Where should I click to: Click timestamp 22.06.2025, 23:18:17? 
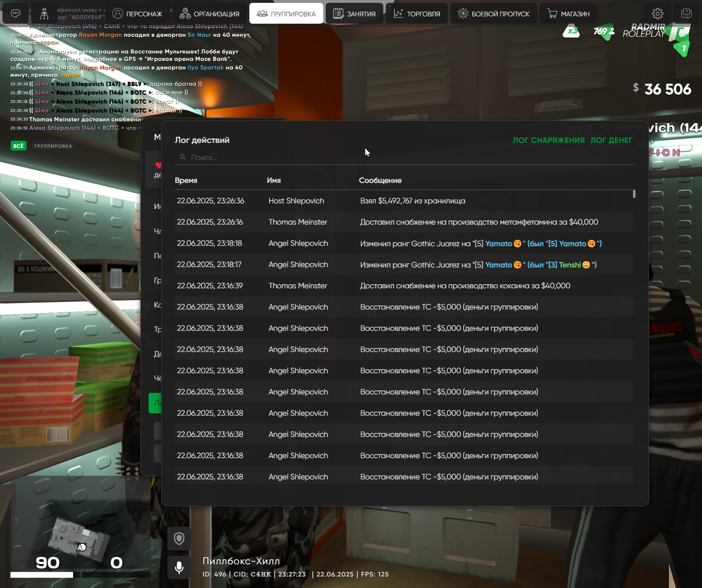click(x=209, y=264)
